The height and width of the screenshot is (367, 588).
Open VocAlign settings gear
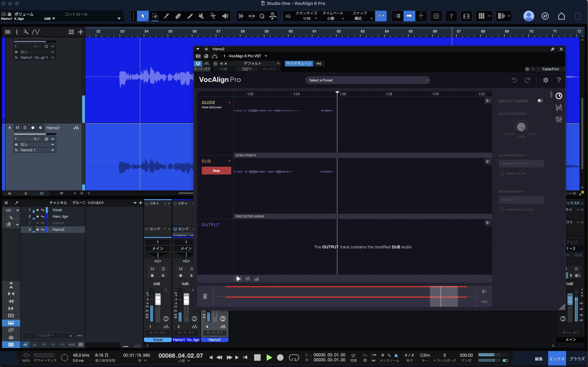click(x=546, y=80)
